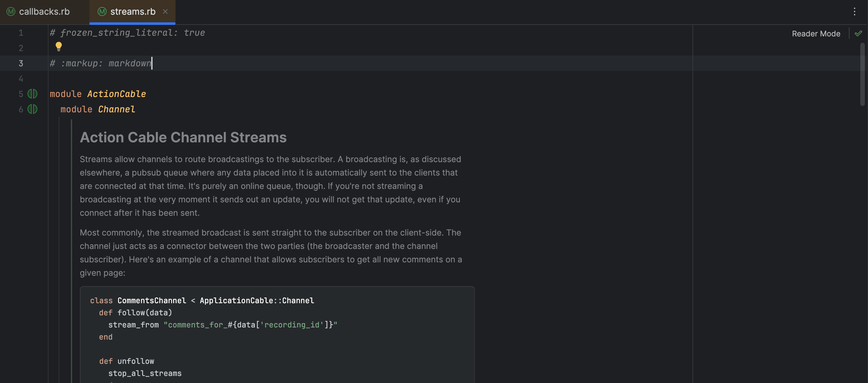Close the streams.rb tab

pyautogui.click(x=165, y=11)
